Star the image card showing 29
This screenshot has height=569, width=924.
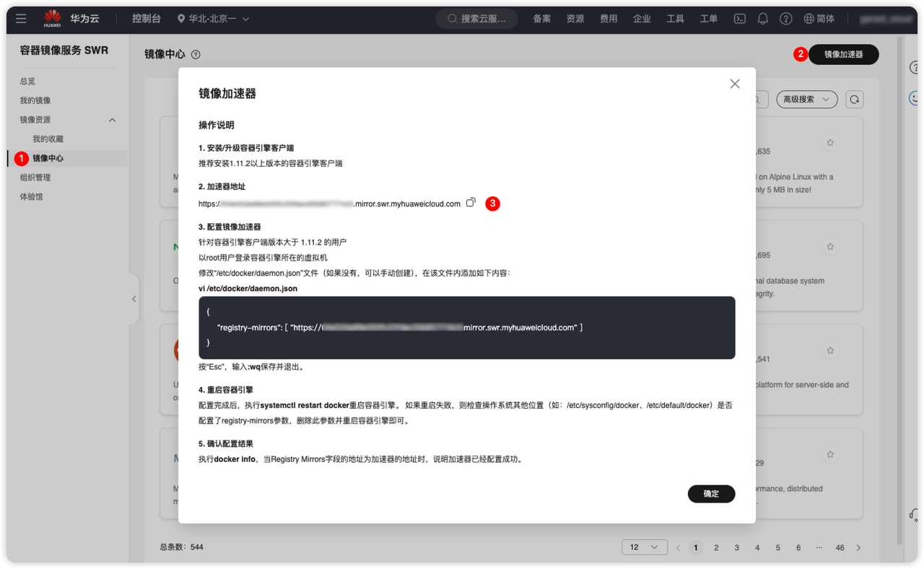click(x=830, y=455)
